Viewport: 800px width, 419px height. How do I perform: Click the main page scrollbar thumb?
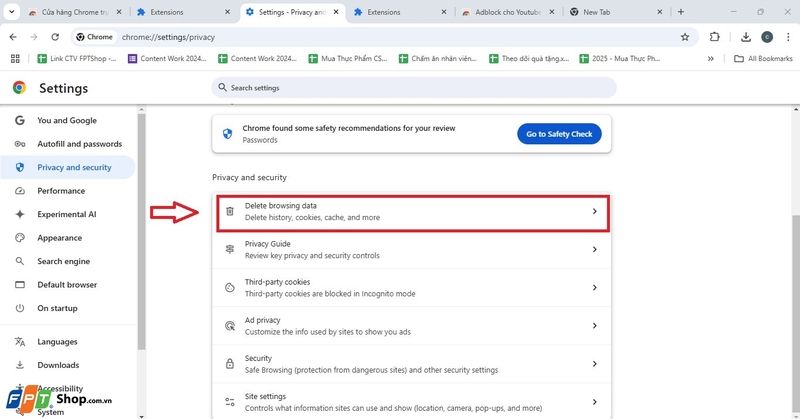[796, 314]
